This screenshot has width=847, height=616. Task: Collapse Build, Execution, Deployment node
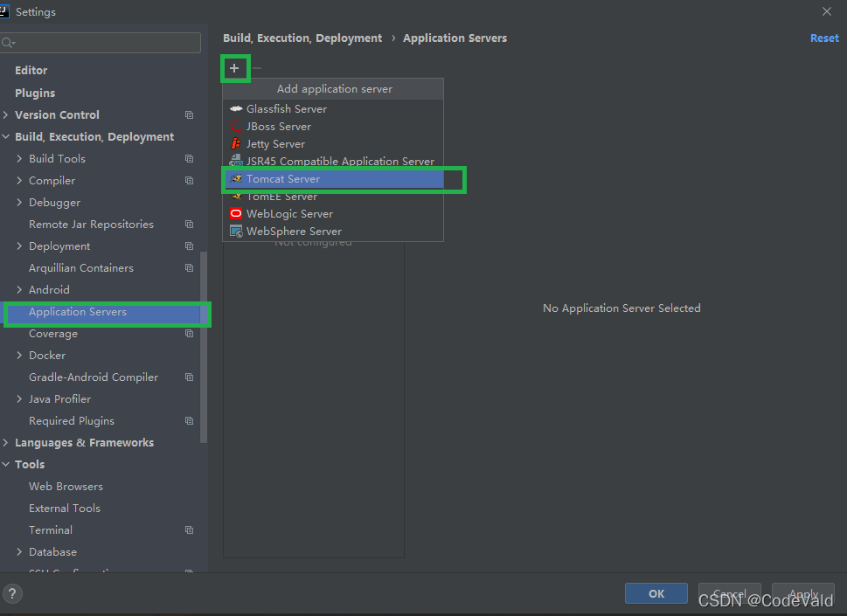coord(5,136)
